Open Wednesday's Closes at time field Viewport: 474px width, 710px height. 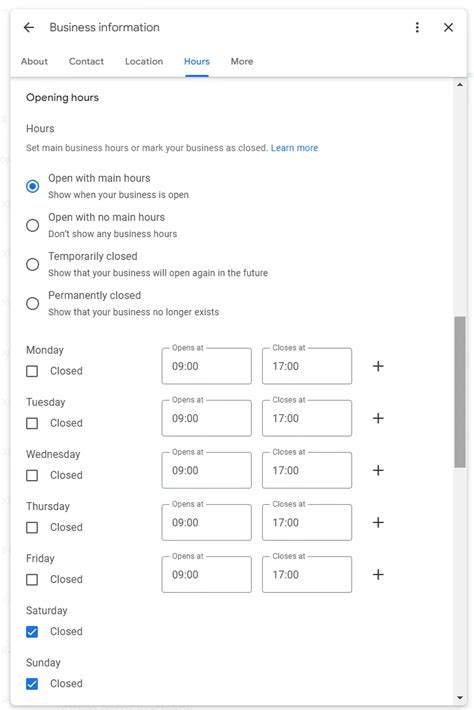307,470
